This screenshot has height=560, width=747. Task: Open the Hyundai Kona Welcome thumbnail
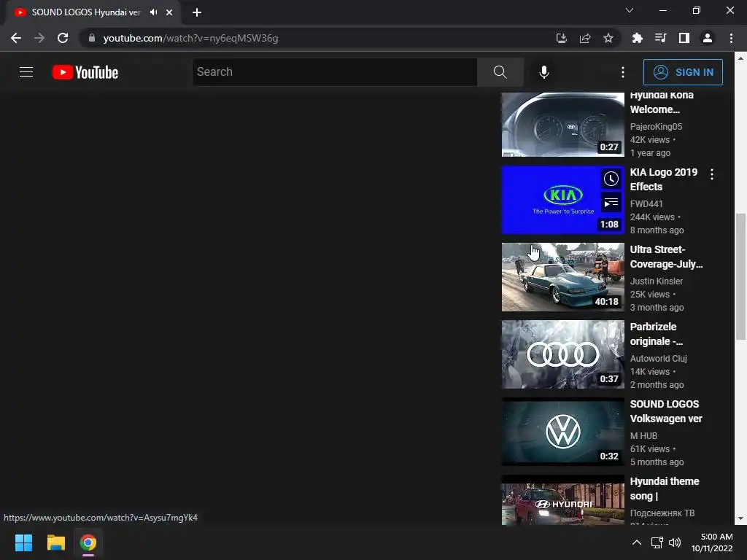coord(562,125)
